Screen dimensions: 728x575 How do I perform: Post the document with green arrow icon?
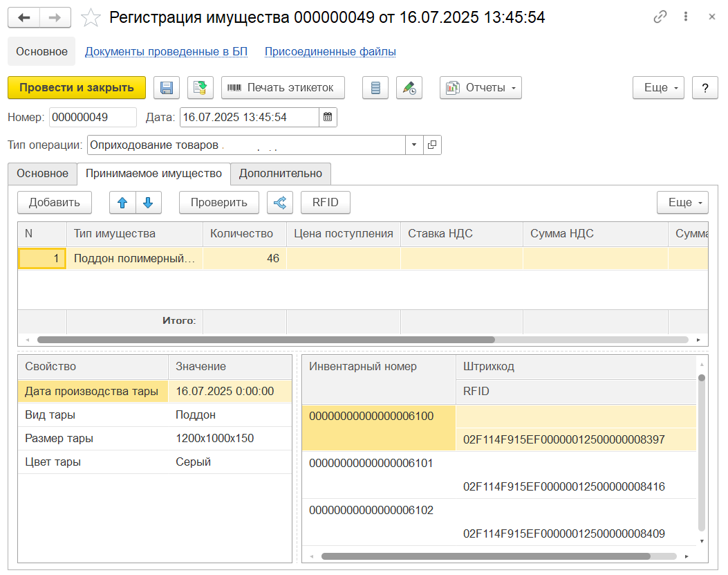[x=200, y=88]
